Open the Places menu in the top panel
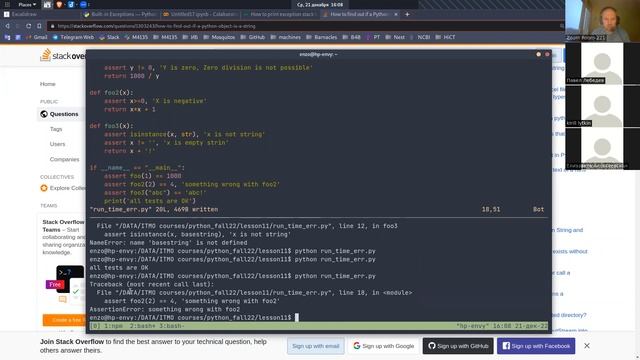Viewport: 640px width, 360px height. click(27, 4)
